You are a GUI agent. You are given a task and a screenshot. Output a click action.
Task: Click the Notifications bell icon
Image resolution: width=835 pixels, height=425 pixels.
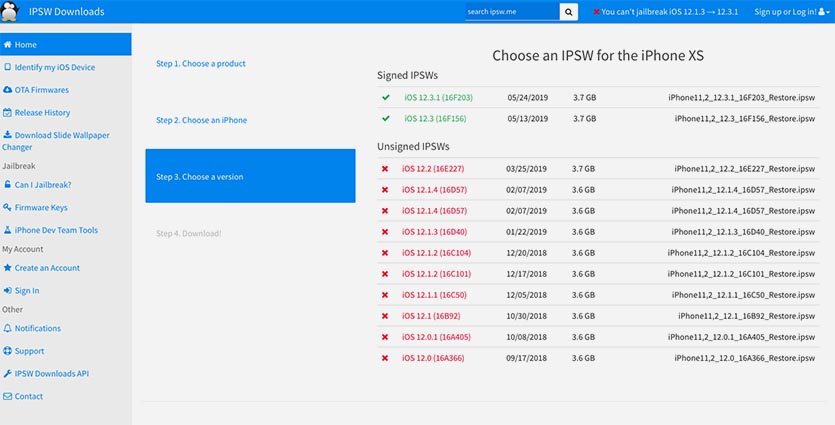tap(7, 329)
